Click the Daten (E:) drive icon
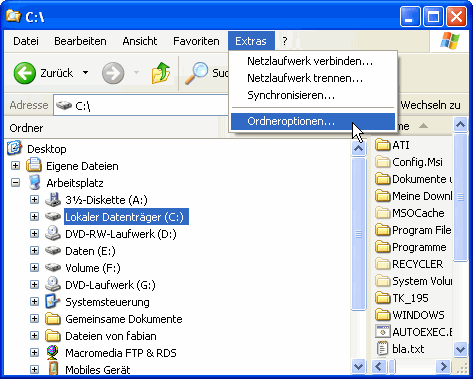Screen dimensions: 473x379 [x=53, y=250]
